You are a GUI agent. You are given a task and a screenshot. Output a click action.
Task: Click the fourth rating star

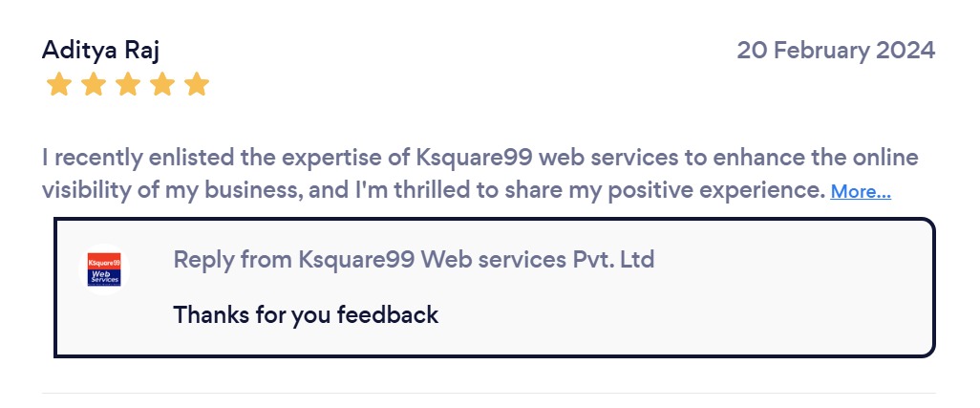[162, 85]
